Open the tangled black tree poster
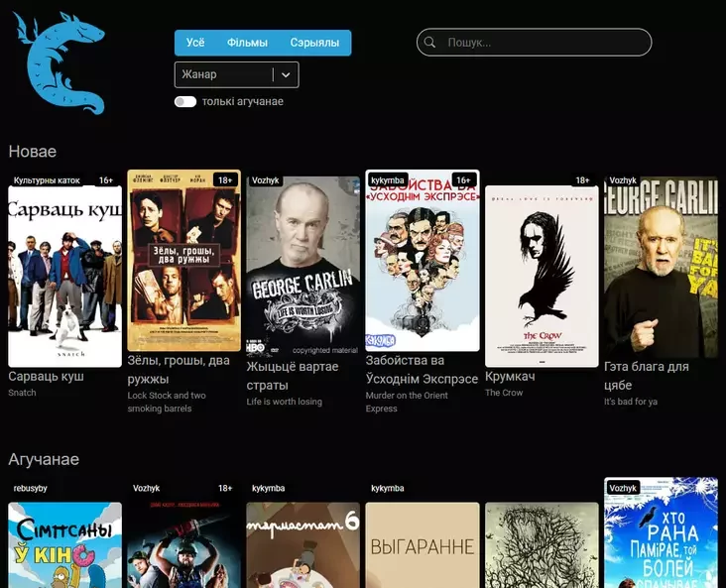Image resolution: width=726 pixels, height=588 pixels. point(542,545)
